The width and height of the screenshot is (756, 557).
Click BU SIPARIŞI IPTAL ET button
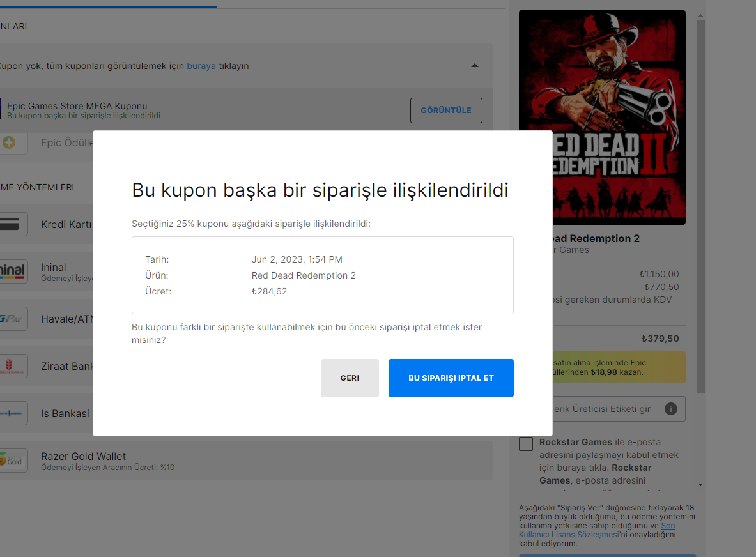pos(451,378)
